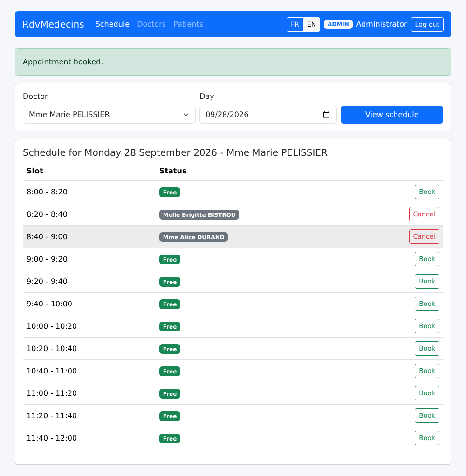The height and width of the screenshot is (476, 466).
Task: Select the Melle Brigitte BISTROU patient badge
Action: 199,214
